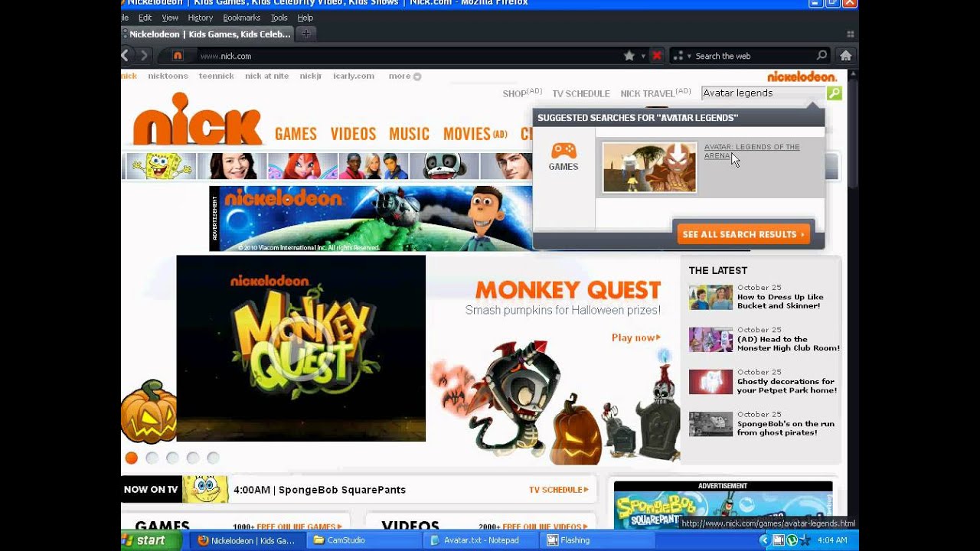Click the Avatar legends search box
This screenshot has height=551, width=980.
(763, 93)
